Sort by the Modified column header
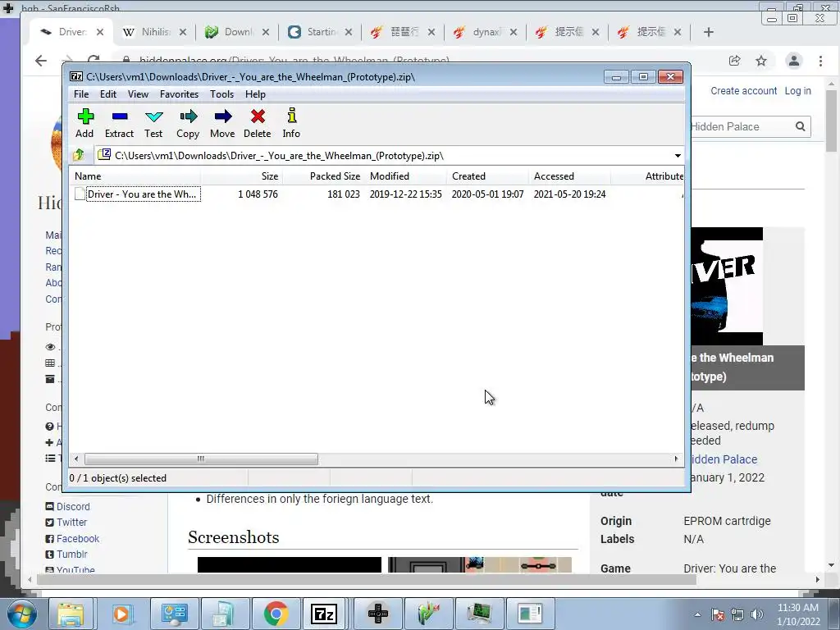The height and width of the screenshot is (630, 840). pyautogui.click(x=405, y=176)
